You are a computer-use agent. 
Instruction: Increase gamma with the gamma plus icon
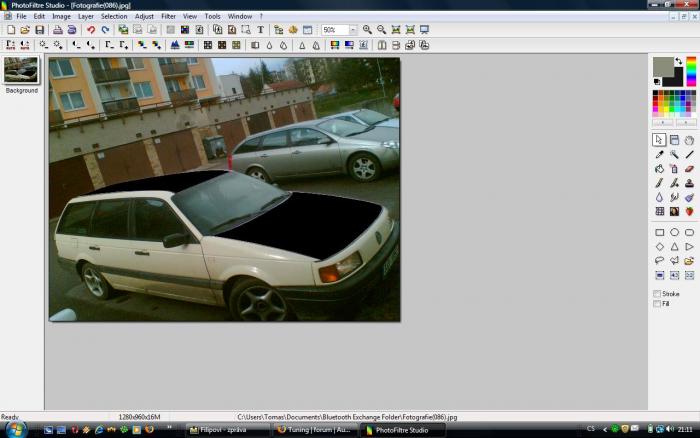tap(124, 45)
